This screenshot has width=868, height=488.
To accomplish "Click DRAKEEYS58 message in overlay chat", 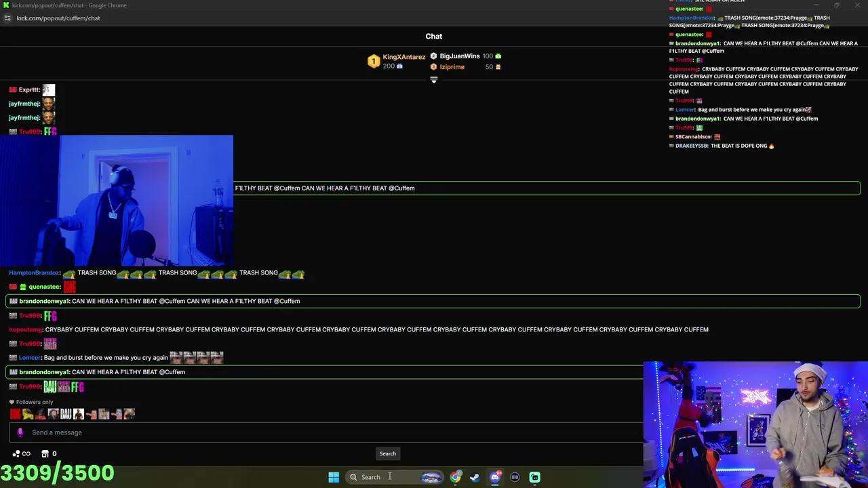I will tap(722, 146).
